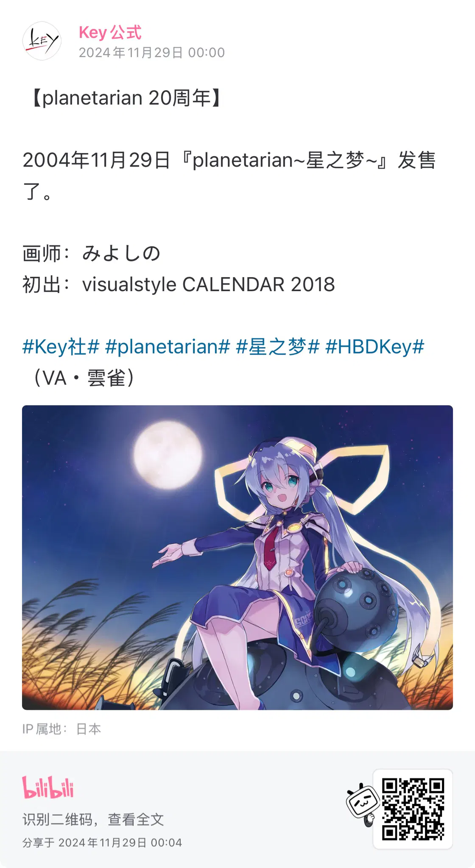This screenshot has width=475, height=868.
Task: Open the #星之梦# hashtag
Action: click(277, 347)
